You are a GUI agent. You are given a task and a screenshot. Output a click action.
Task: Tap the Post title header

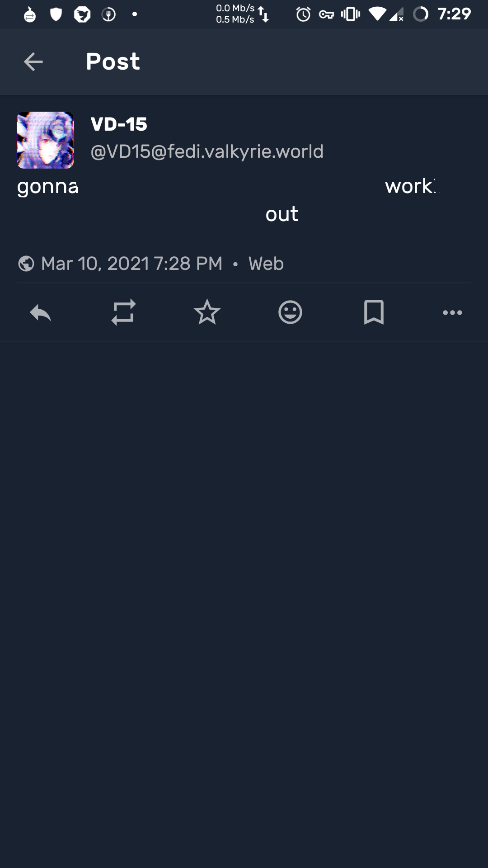[113, 61]
